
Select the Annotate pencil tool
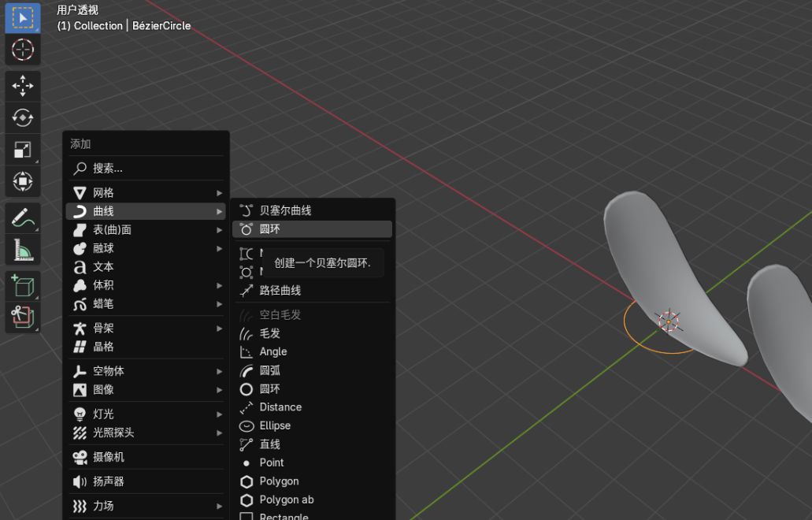(x=23, y=218)
